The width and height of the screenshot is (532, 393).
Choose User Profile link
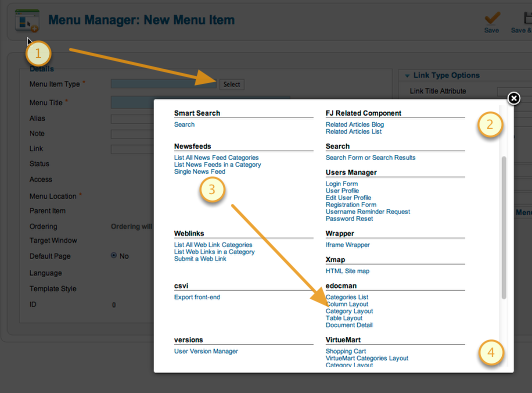(x=342, y=191)
